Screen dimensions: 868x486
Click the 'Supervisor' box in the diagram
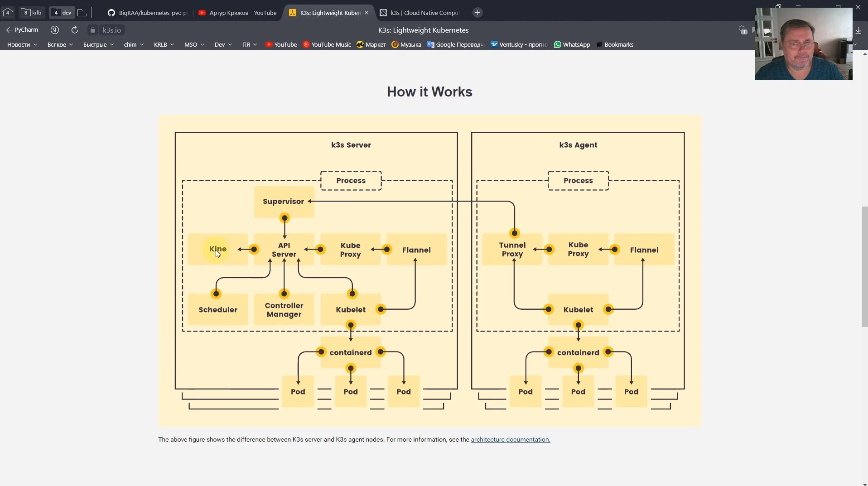(x=284, y=202)
